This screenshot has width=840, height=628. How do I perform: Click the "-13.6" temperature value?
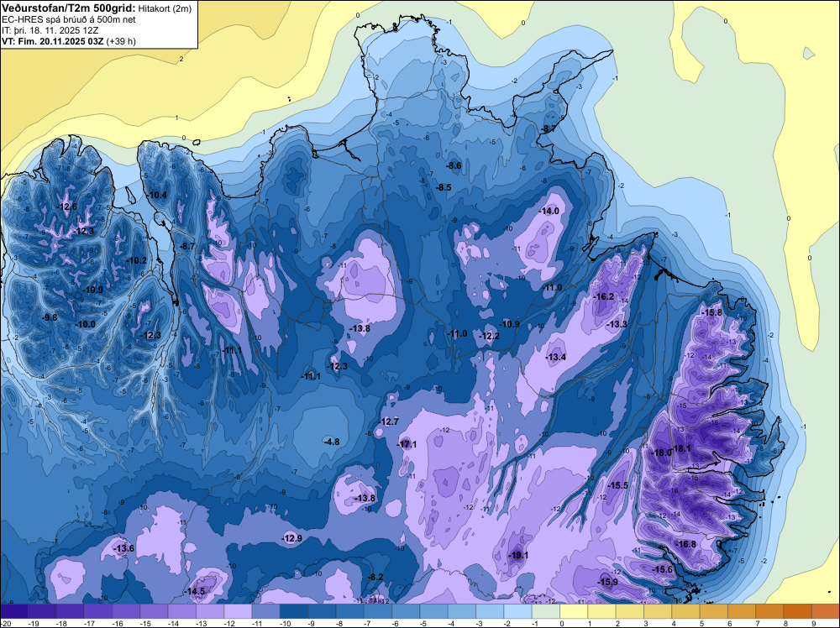(124, 548)
